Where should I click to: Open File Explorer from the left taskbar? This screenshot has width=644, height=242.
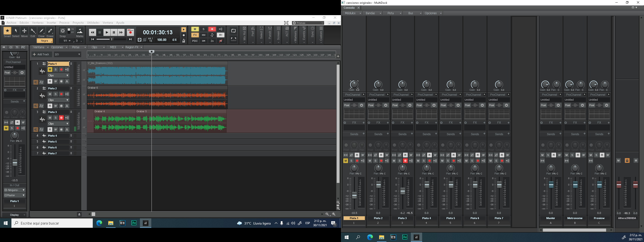pyautogui.click(x=111, y=223)
